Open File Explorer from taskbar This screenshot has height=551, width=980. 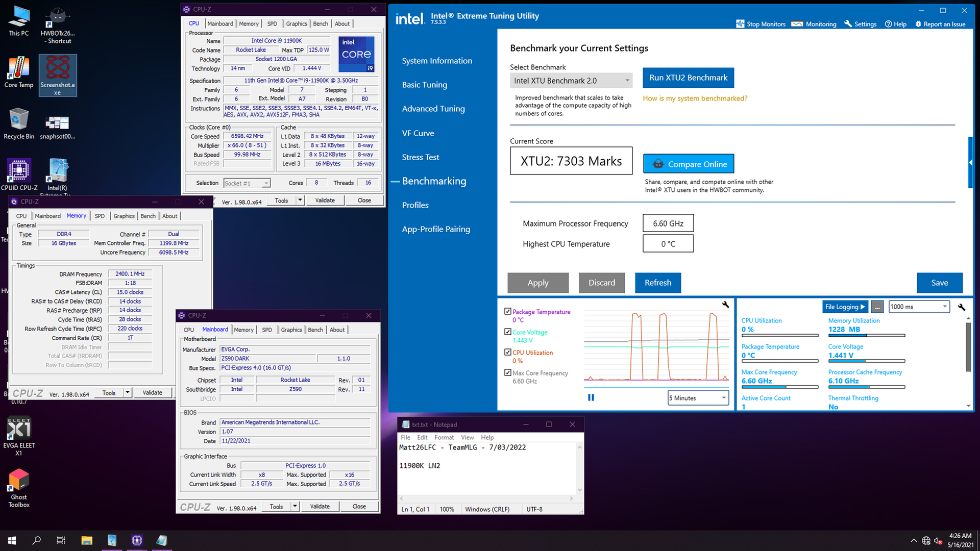point(87,540)
